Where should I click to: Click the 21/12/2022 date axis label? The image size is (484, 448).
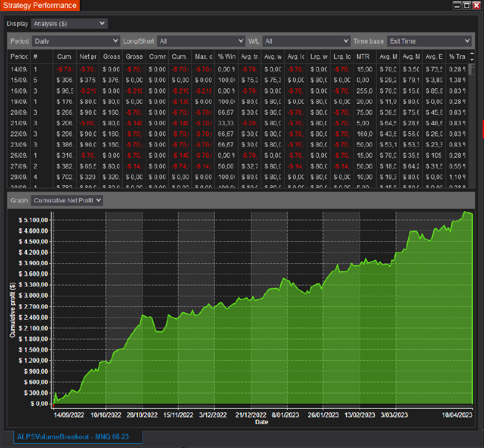[x=251, y=415]
